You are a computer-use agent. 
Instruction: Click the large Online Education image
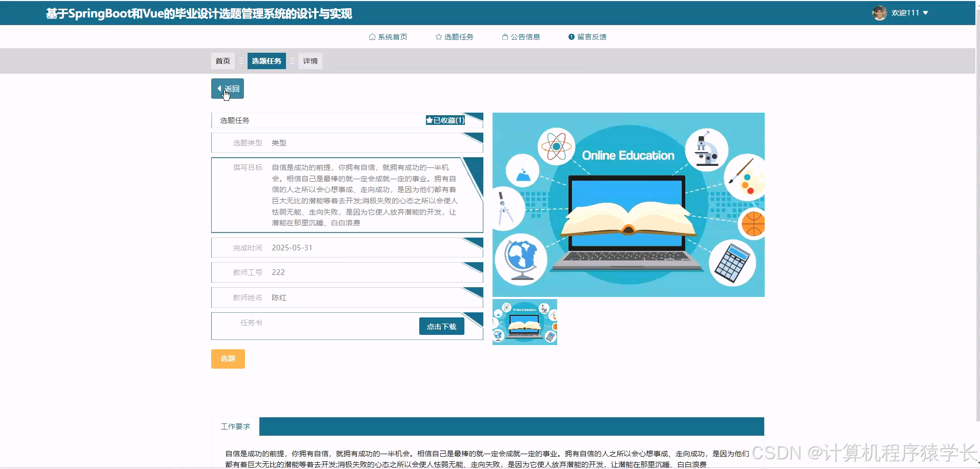[x=628, y=205]
